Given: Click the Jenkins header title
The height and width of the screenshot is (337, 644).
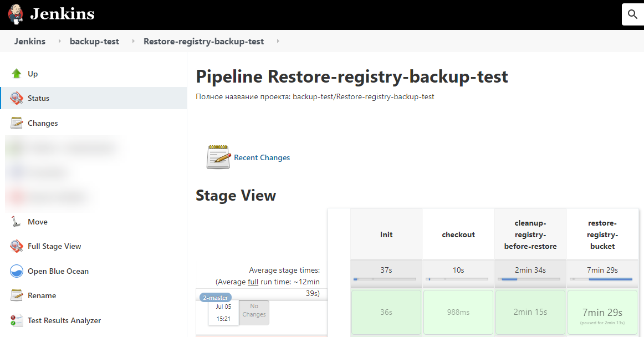Looking at the screenshot, I should [63, 14].
